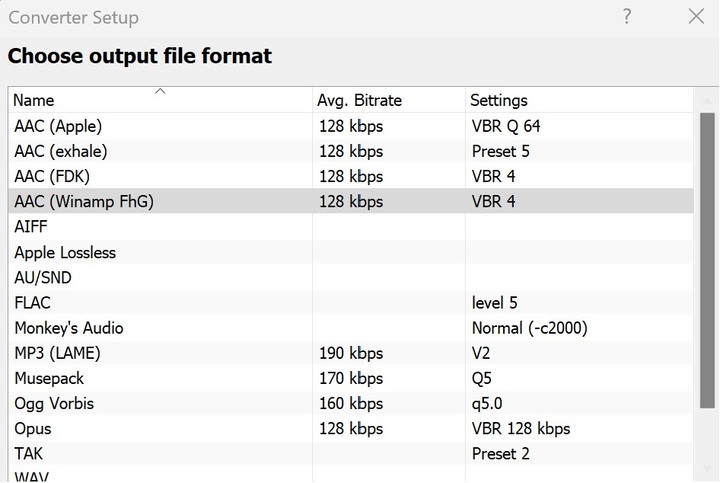This screenshot has height=483, width=720.
Task: Select the AAC (Apple) format row
Action: [x=351, y=126]
